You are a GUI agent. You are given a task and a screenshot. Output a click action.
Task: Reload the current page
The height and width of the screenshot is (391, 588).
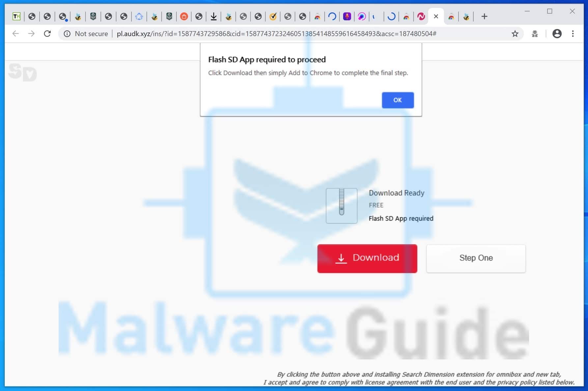coord(47,34)
